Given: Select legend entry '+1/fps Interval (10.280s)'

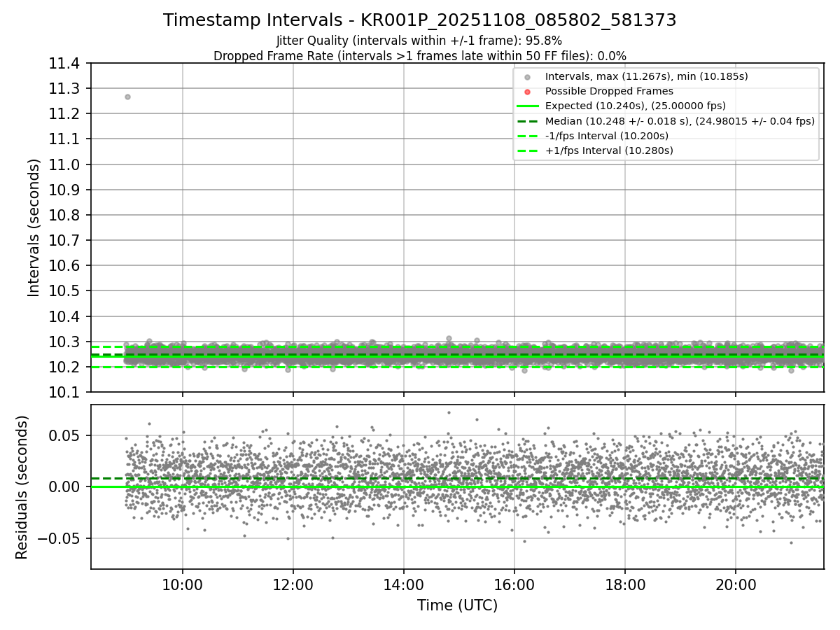Looking at the screenshot, I should 609,150.
